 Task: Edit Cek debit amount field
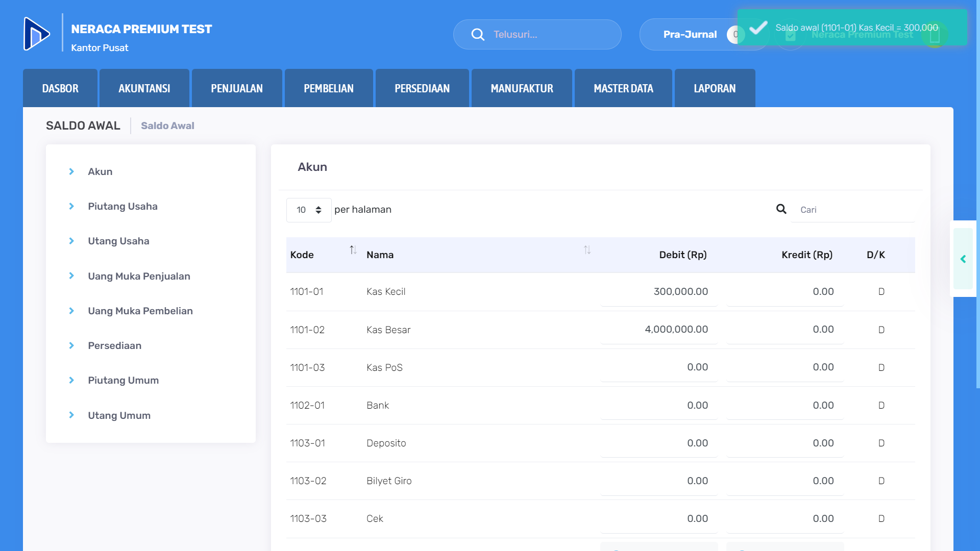click(659, 518)
